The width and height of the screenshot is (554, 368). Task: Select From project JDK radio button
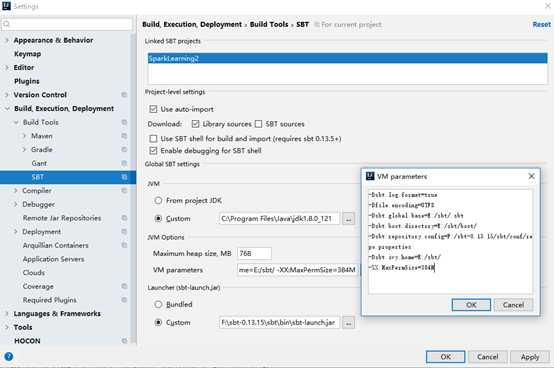[x=158, y=201]
